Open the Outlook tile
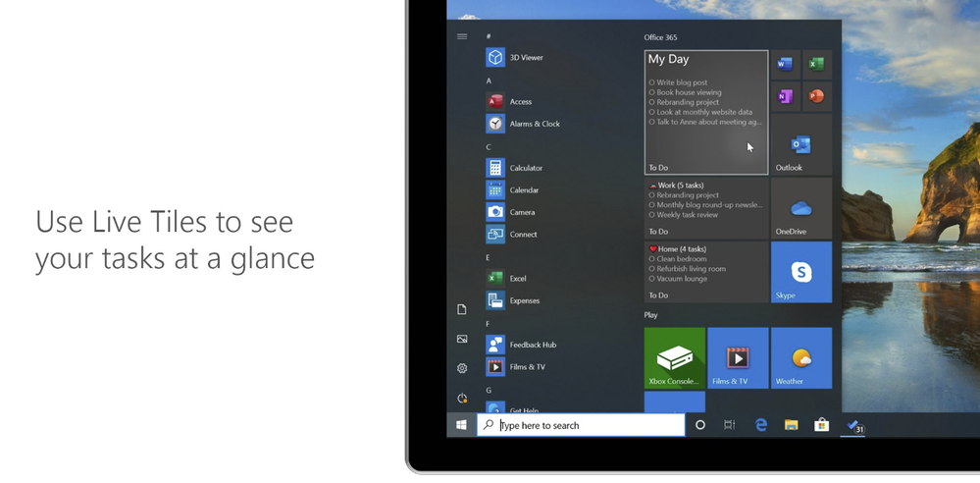980x483 pixels. 801,144
